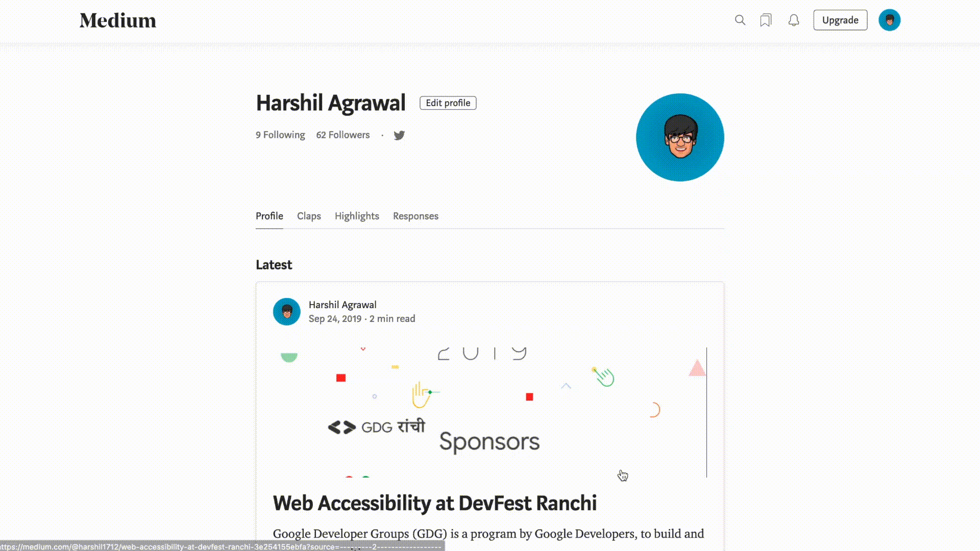Click the Edit profile button
The height and width of the screenshot is (551, 980).
(448, 103)
